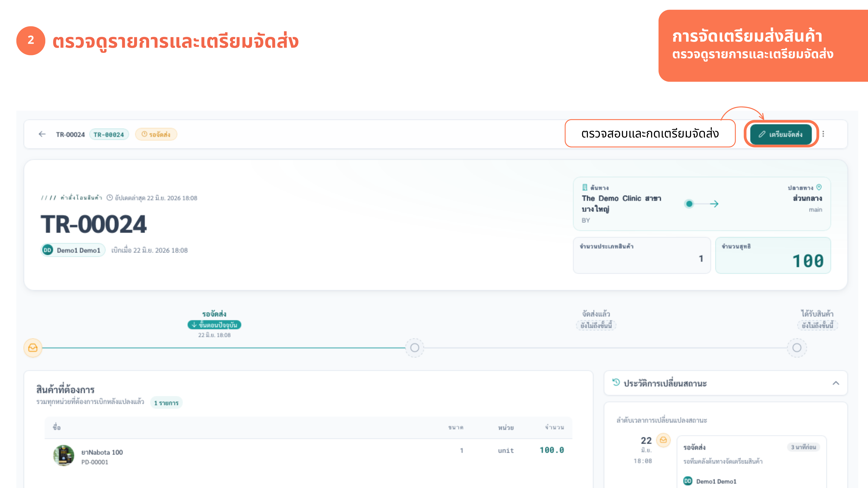Click the ขนาด column header
Screen dimensions: 868x488
coord(456,427)
